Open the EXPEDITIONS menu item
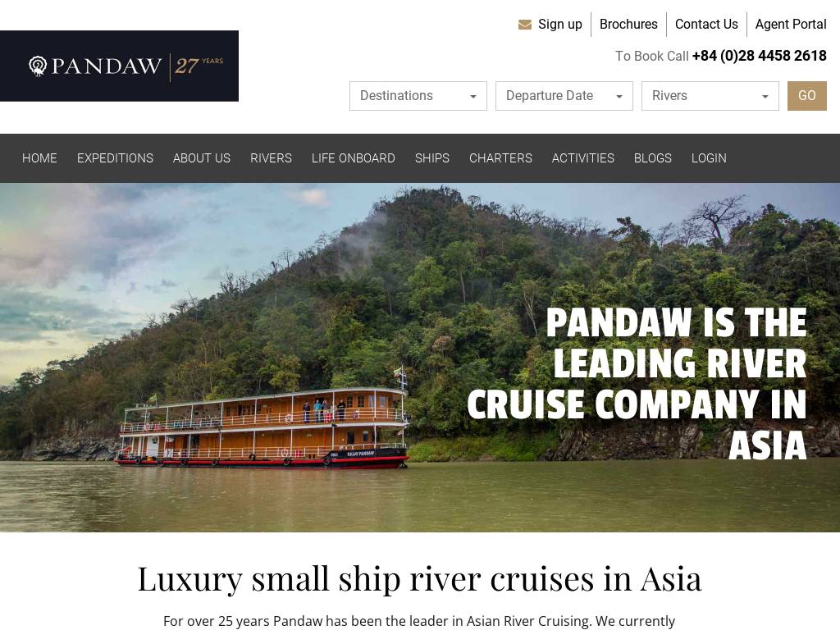This screenshot has width=840, height=630. coord(115,158)
